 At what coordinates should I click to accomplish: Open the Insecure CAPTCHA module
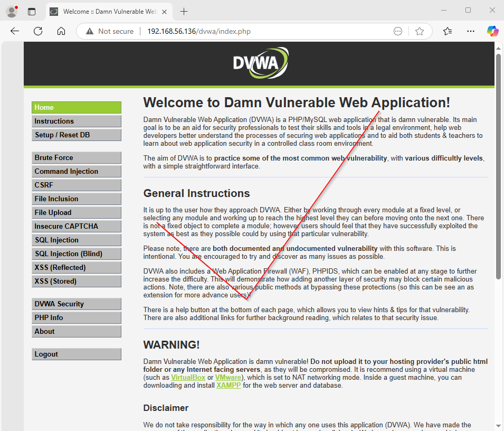77,227
